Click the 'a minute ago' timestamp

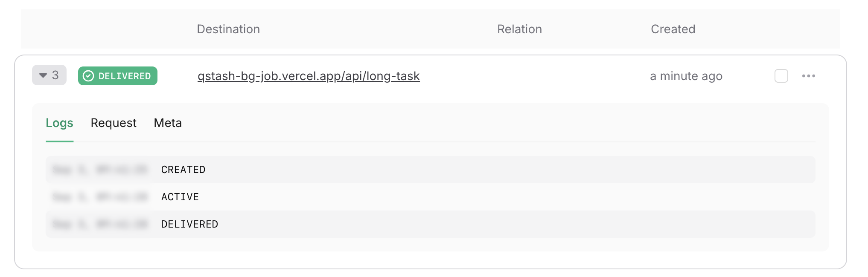click(x=686, y=76)
